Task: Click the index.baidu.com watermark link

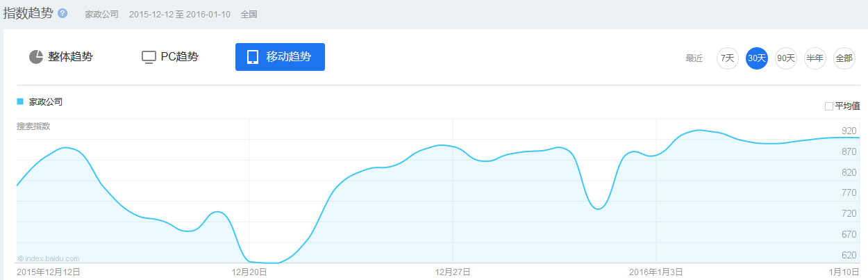Action: tap(49, 258)
